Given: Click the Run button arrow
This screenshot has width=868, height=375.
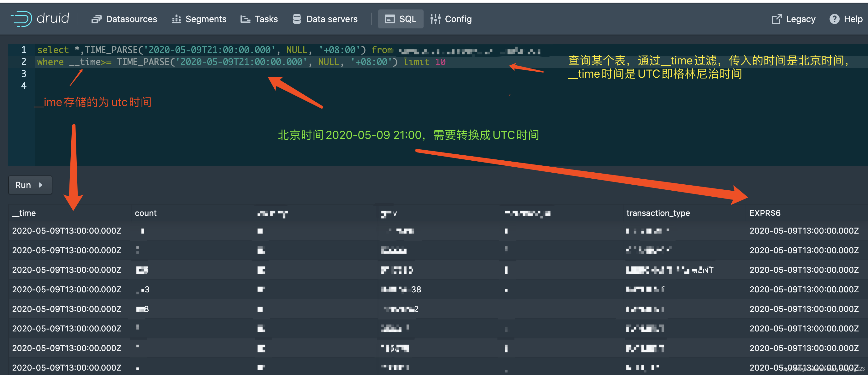Looking at the screenshot, I should tap(41, 185).
